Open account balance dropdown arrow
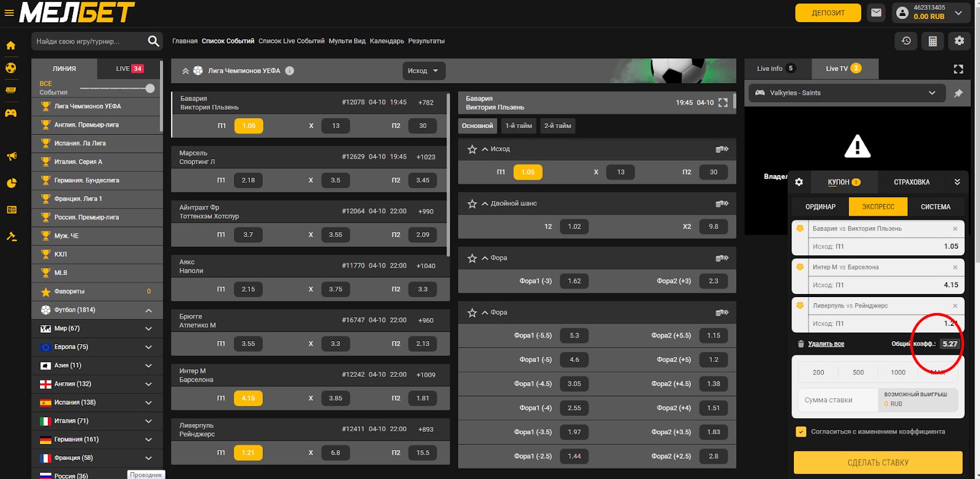 (x=959, y=12)
